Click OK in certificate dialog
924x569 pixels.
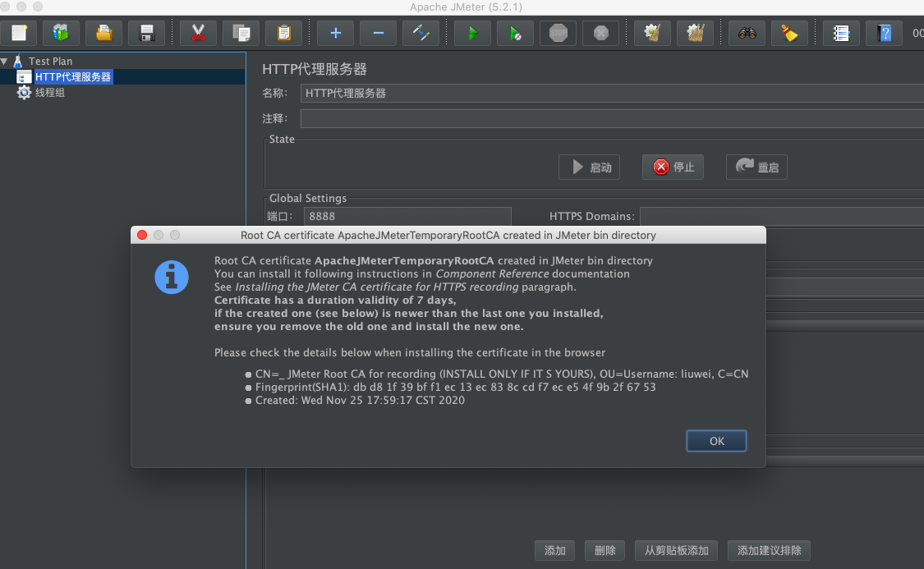pyautogui.click(x=716, y=441)
